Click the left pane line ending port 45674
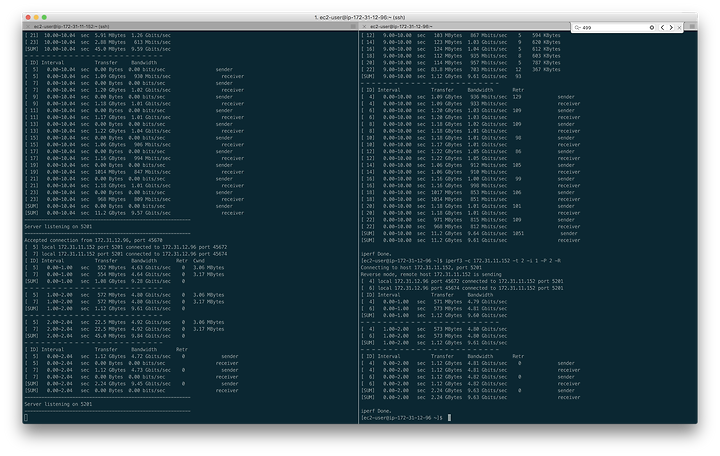Viewport: 720px width, 456px height. 126,254
